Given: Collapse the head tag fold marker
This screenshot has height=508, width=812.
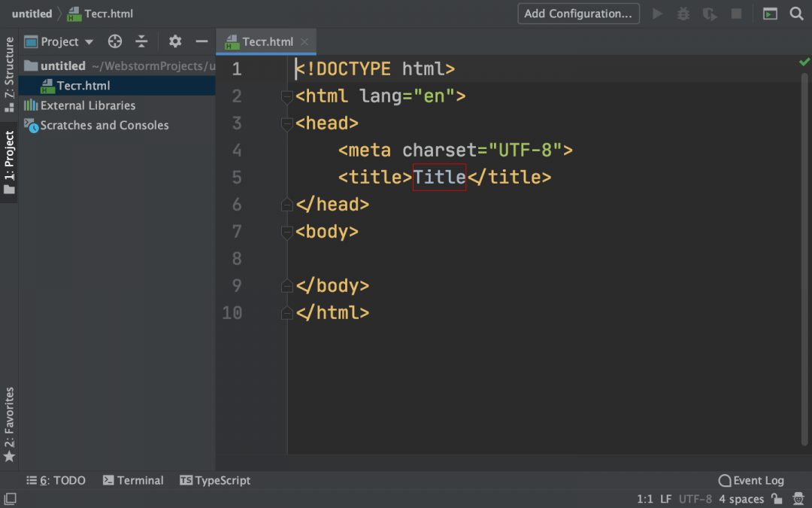Looking at the screenshot, I should pos(286,123).
